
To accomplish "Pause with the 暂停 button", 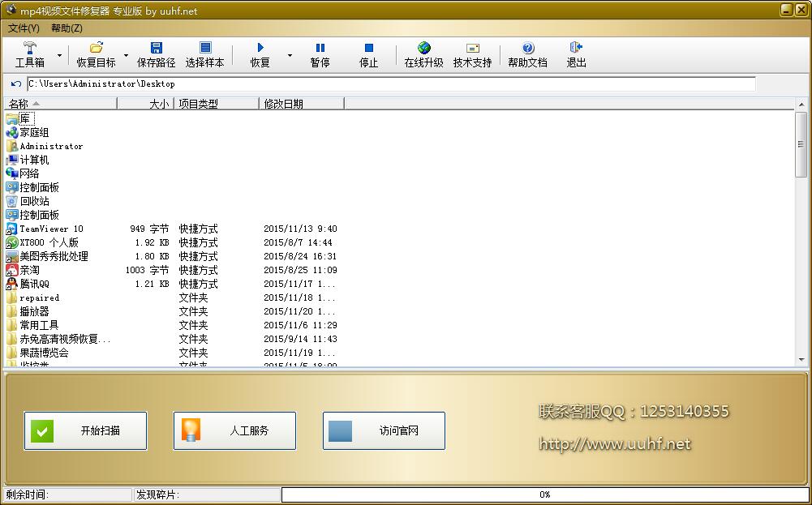I will tap(320, 55).
